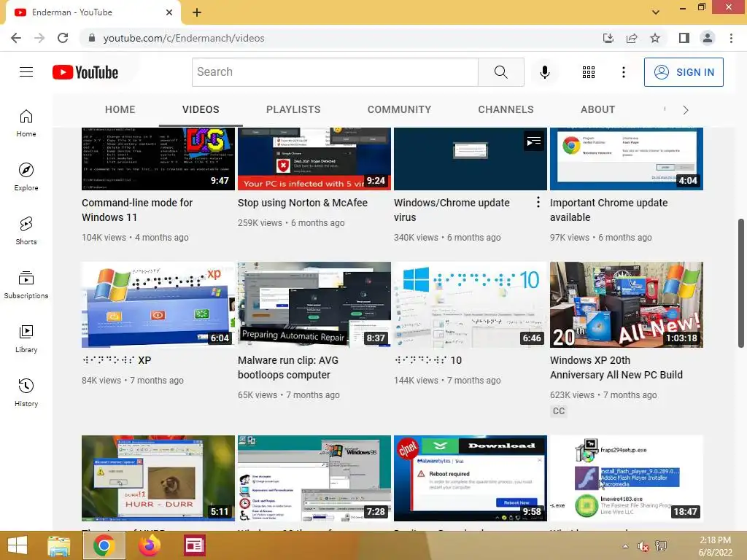Open History in the sidebar
Viewport: 747px width, 560px height.
click(x=26, y=393)
